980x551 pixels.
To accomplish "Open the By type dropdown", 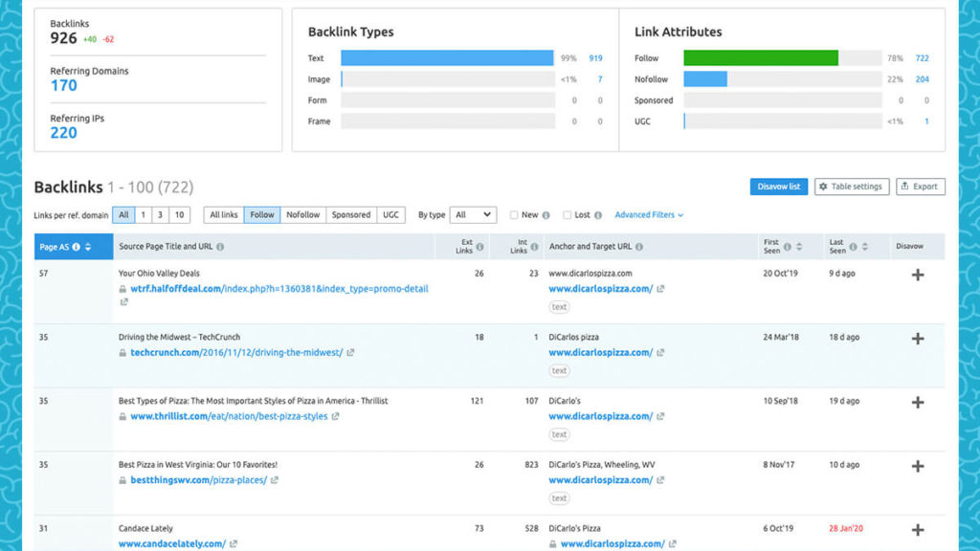I will coord(474,215).
